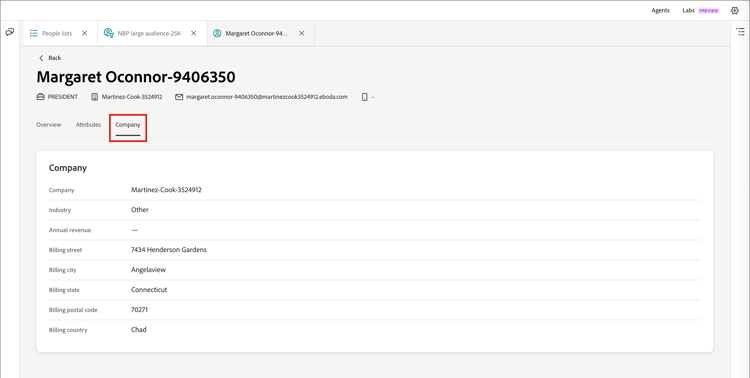The height and width of the screenshot is (378, 750).
Task: Click the briefcase icon beside PRESIDENT
Action: (x=41, y=97)
